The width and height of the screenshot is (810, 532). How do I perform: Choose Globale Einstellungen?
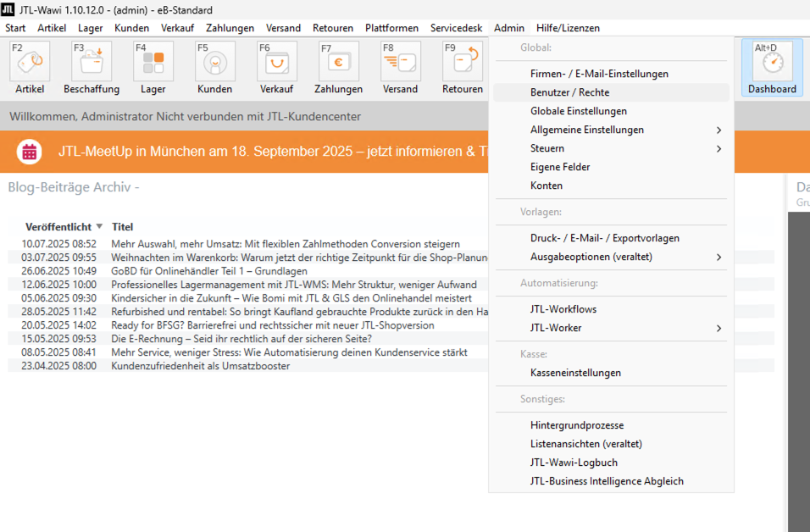click(611, 111)
